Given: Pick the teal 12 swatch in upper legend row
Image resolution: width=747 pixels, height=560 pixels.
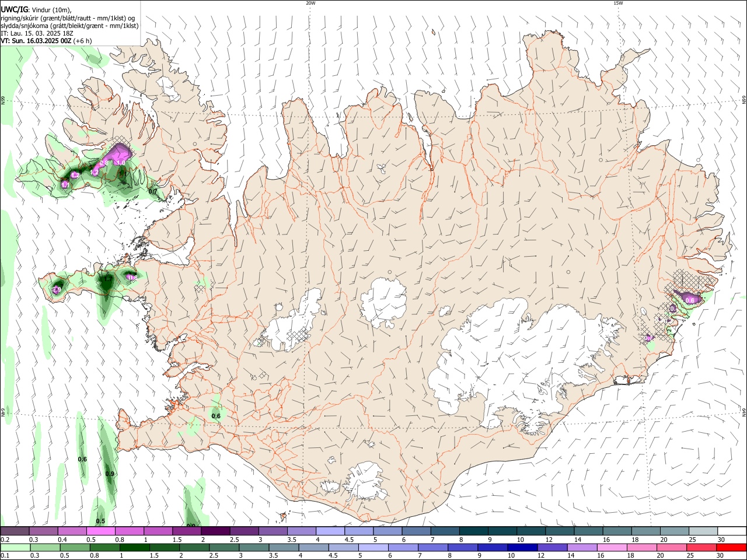Looking at the screenshot, I should 560,531.
